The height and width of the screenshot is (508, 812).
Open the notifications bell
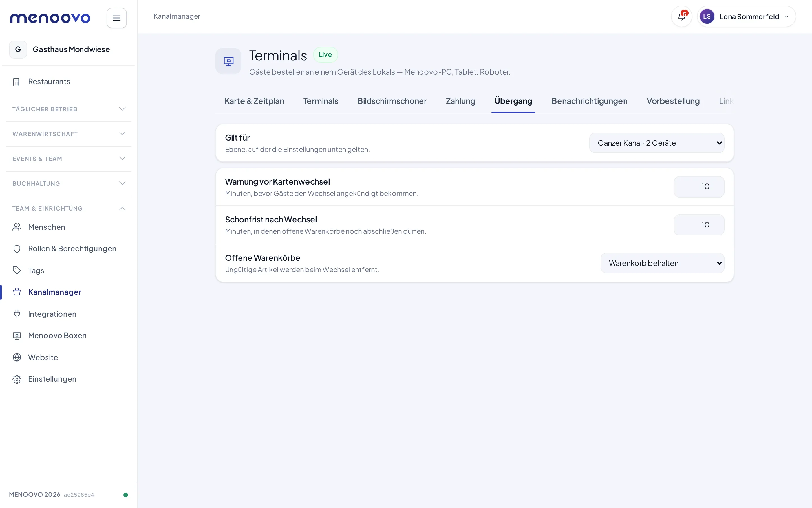(681, 16)
